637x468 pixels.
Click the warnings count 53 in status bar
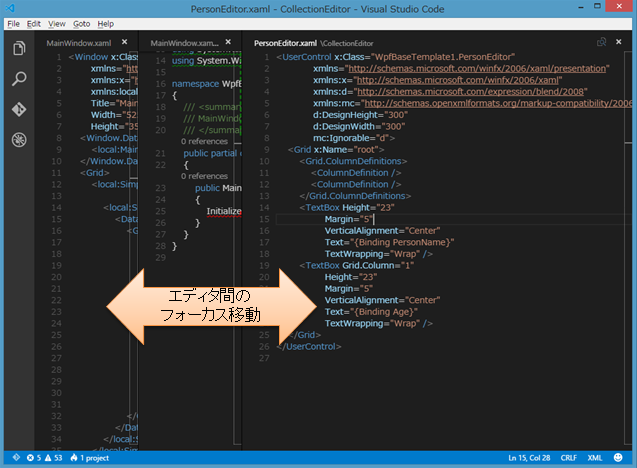(x=54, y=458)
